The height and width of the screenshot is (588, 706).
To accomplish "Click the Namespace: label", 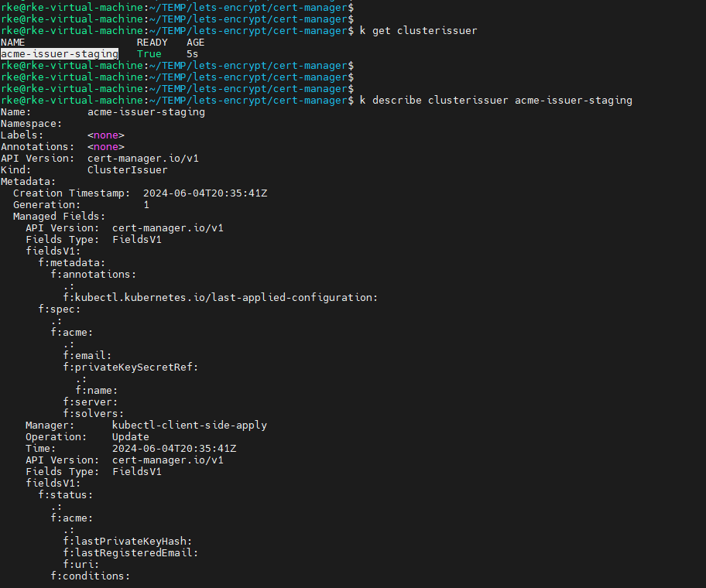I will tap(31, 124).
